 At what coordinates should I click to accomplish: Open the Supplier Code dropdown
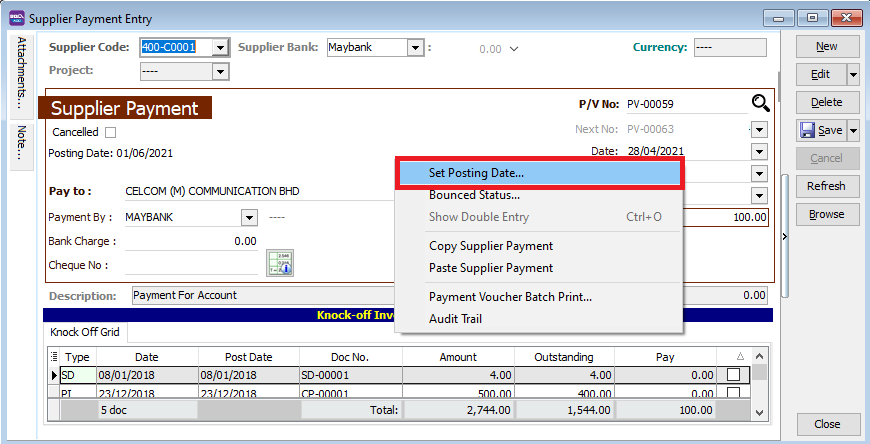[220, 47]
